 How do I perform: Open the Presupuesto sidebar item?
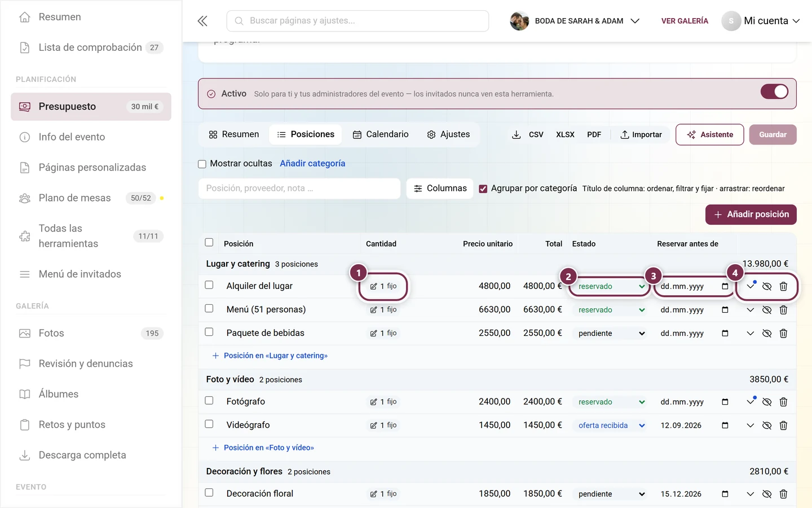(x=91, y=107)
